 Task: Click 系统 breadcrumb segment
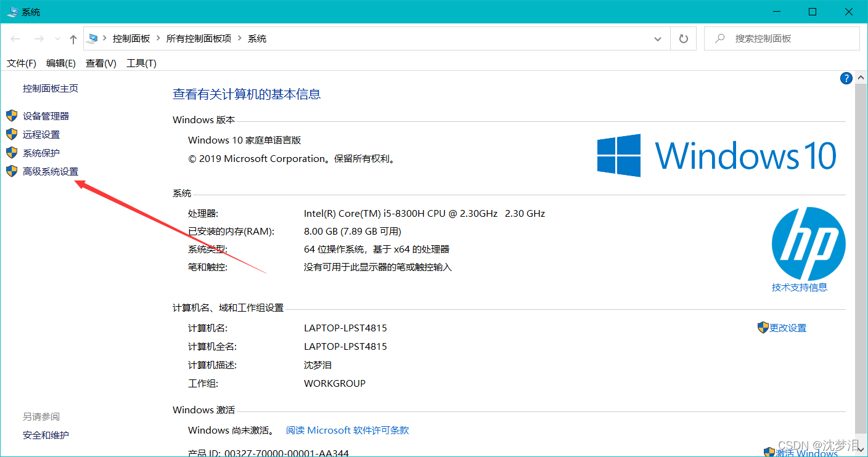click(x=257, y=38)
